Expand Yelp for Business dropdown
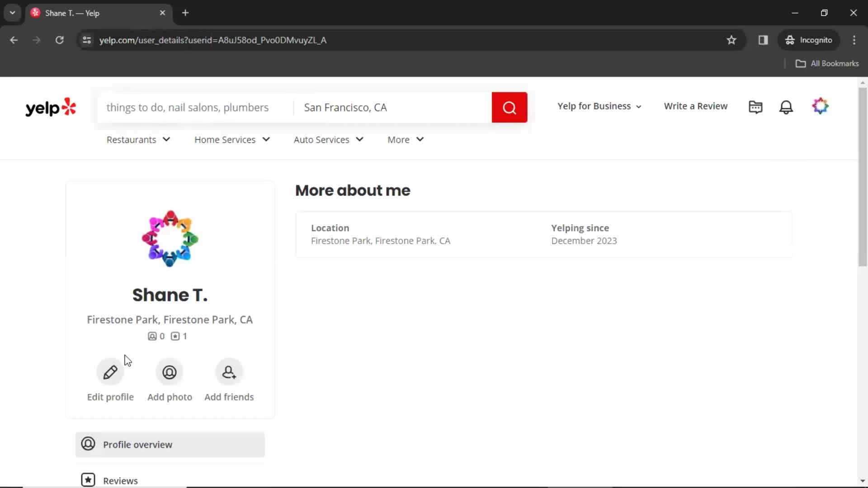The height and width of the screenshot is (488, 868). point(599,106)
